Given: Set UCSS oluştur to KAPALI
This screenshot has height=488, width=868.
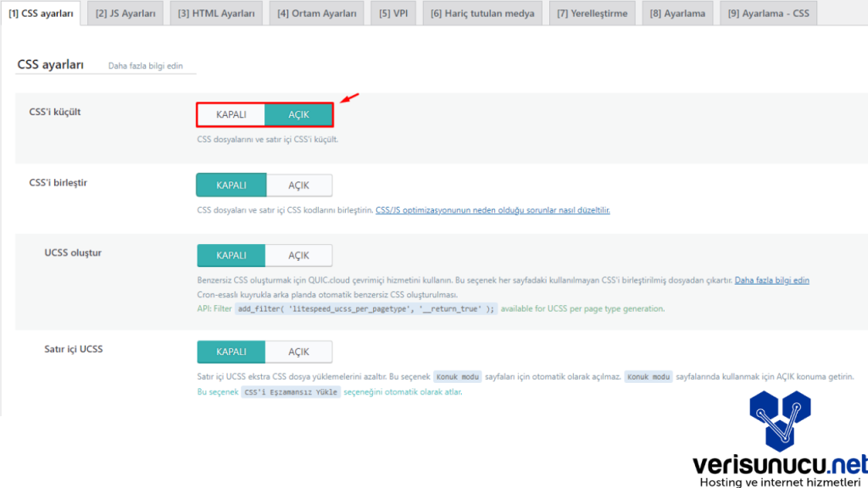Looking at the screenshot, I should pyautogui.click(x=231, y=256).
